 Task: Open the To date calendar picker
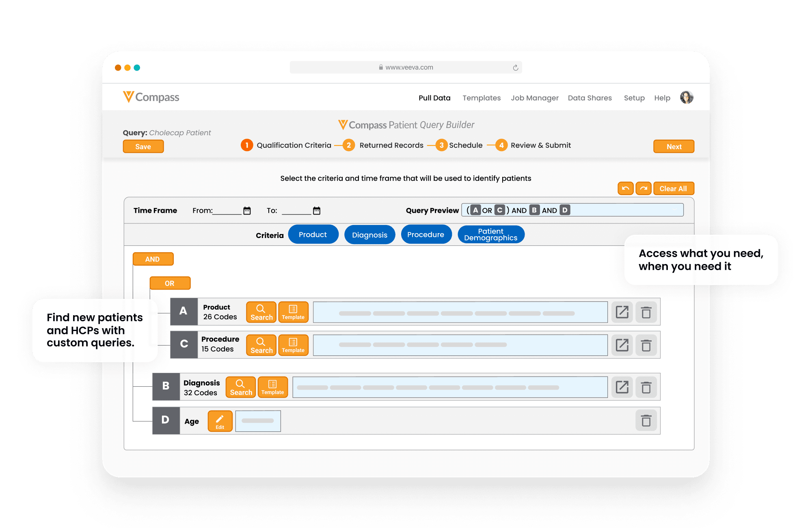(317, 210)
